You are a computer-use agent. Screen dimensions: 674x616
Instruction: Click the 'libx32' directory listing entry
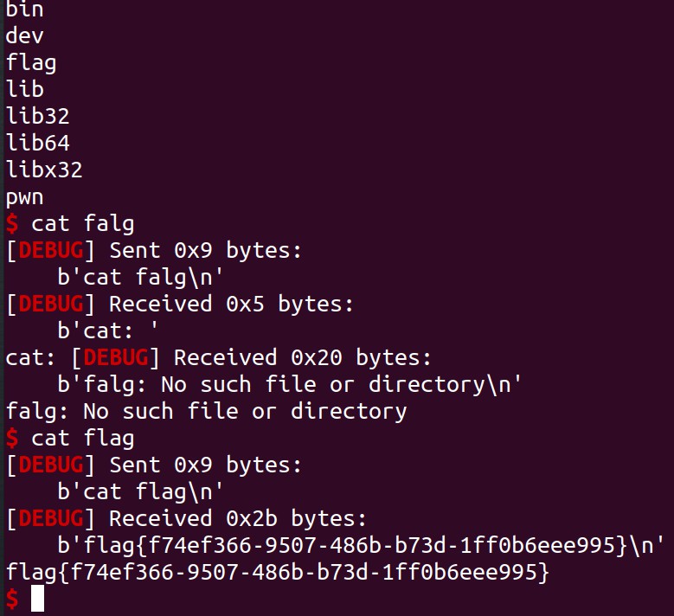coord(44,170)
